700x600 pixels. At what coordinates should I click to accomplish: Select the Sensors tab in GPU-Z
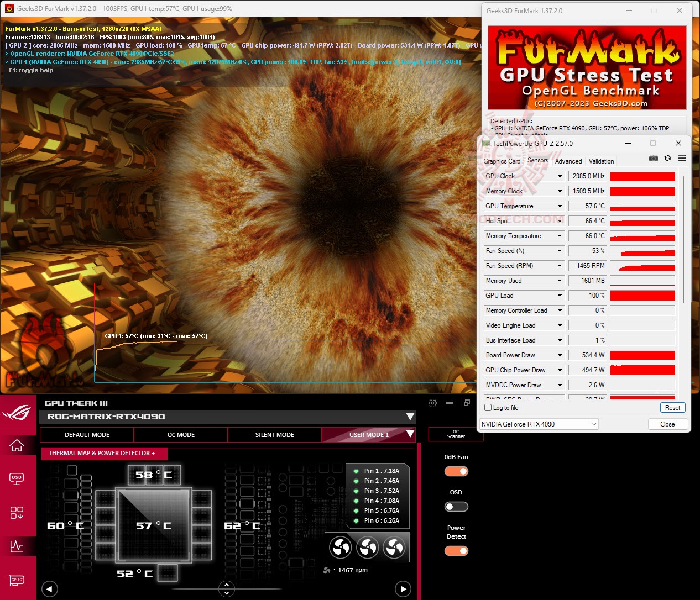pos(538,160)
